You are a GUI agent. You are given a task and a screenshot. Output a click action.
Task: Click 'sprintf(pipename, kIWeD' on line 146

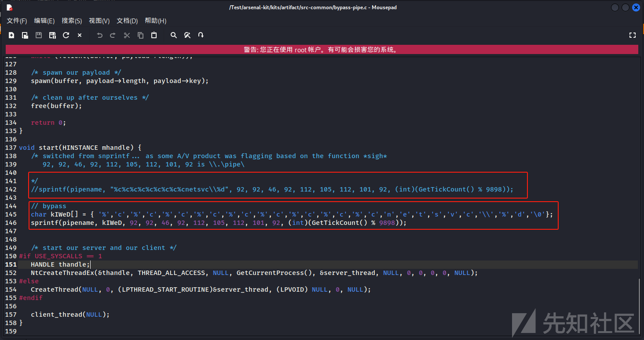click(219, 223)
